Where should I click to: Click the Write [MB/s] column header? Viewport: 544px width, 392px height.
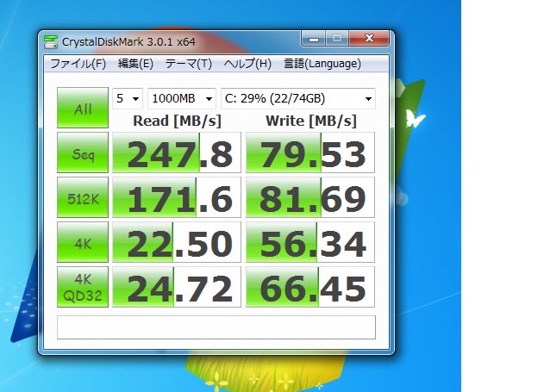pos(311,121)
